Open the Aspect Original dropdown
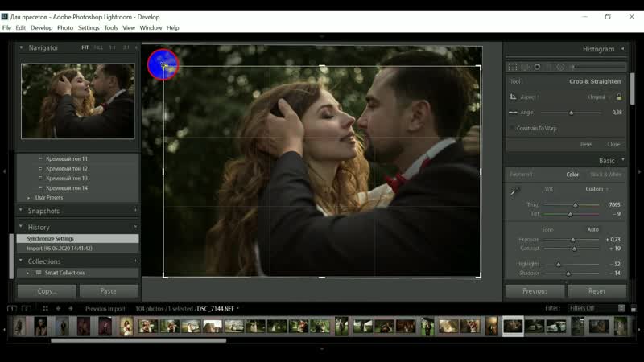This screenshot has width=644, height=362. click(599, 97)
